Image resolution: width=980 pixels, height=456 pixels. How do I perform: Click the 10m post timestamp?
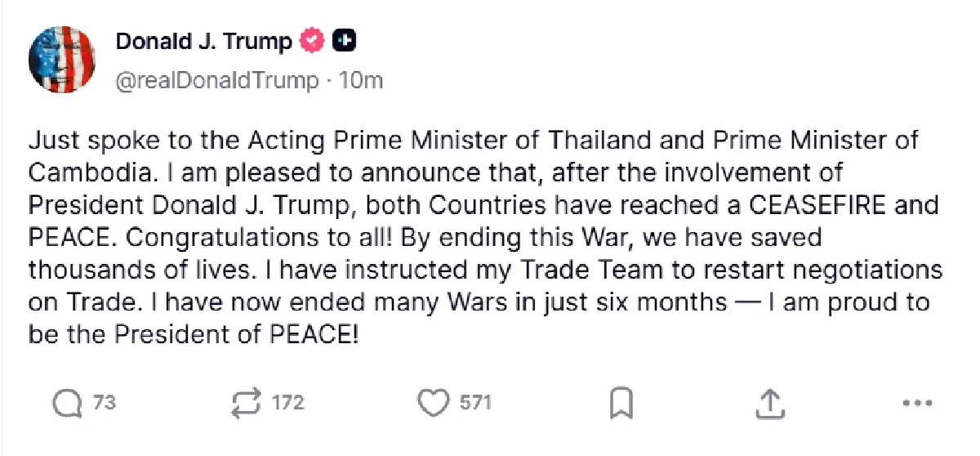point(360,80)
